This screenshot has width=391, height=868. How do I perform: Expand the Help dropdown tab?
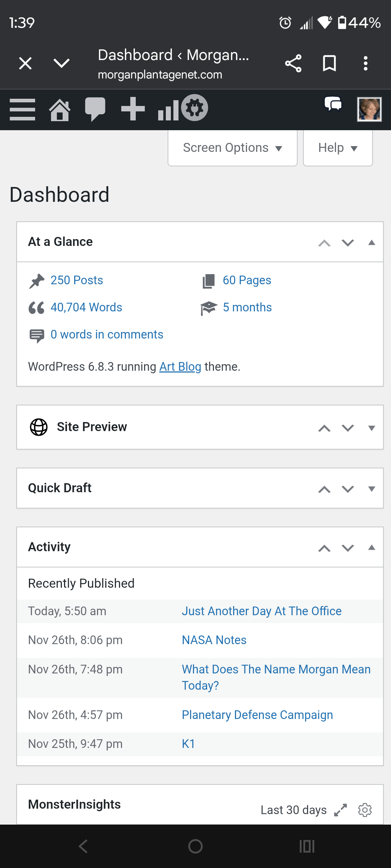(337, 148)
